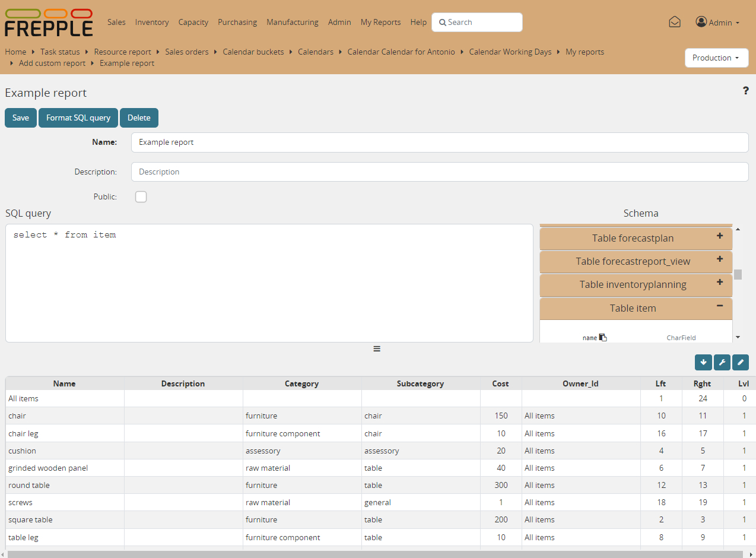756x558 pixels.
Task: Copy the name field using its clipboard icon
Action: [603, 337]
